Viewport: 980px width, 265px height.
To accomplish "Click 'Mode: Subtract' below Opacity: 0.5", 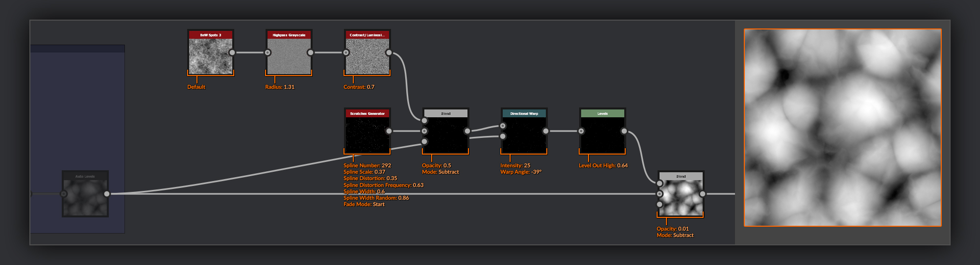I will click(x=441, y=172).
